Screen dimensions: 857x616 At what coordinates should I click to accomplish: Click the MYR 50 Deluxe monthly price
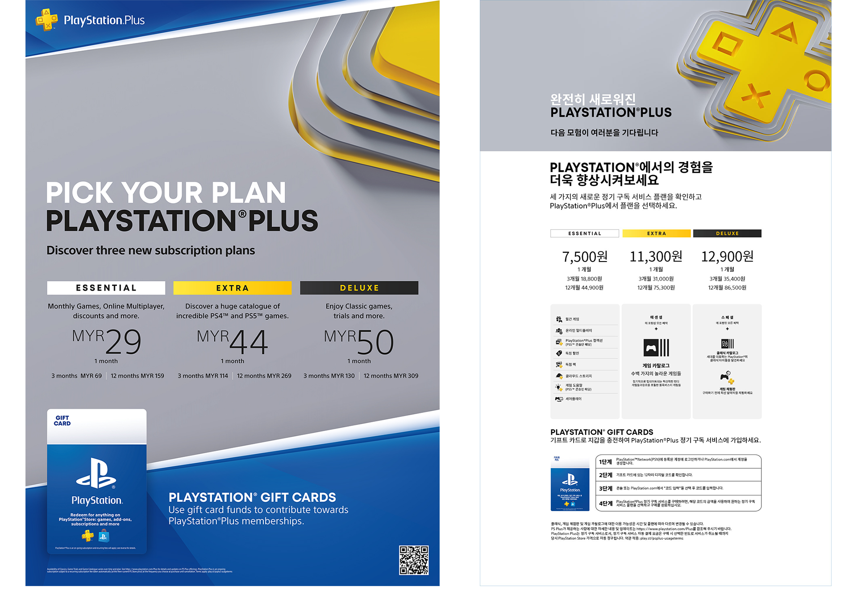pos(359,342)
